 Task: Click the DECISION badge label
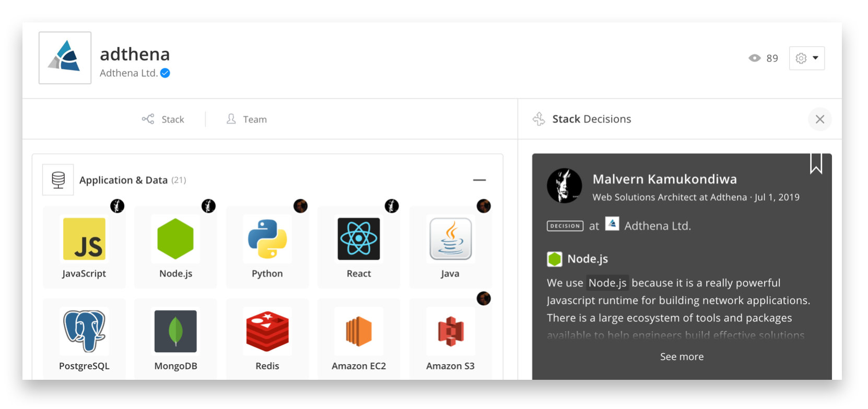(565, 226)
